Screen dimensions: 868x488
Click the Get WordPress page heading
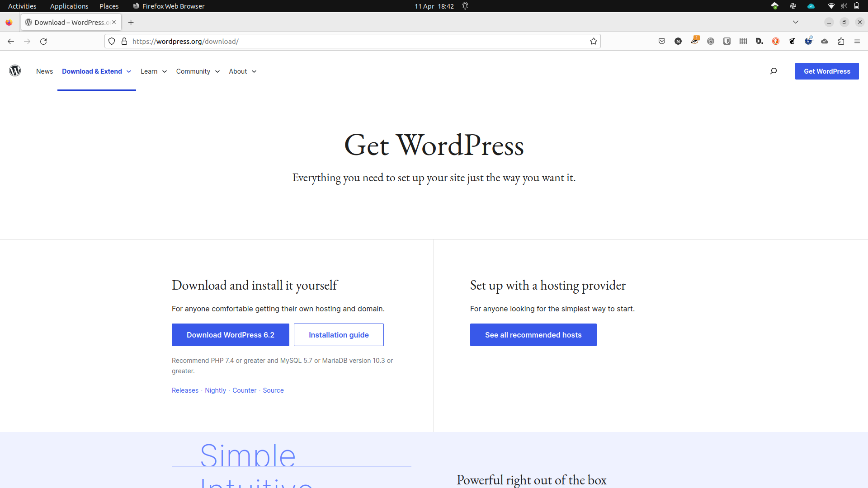434,145
